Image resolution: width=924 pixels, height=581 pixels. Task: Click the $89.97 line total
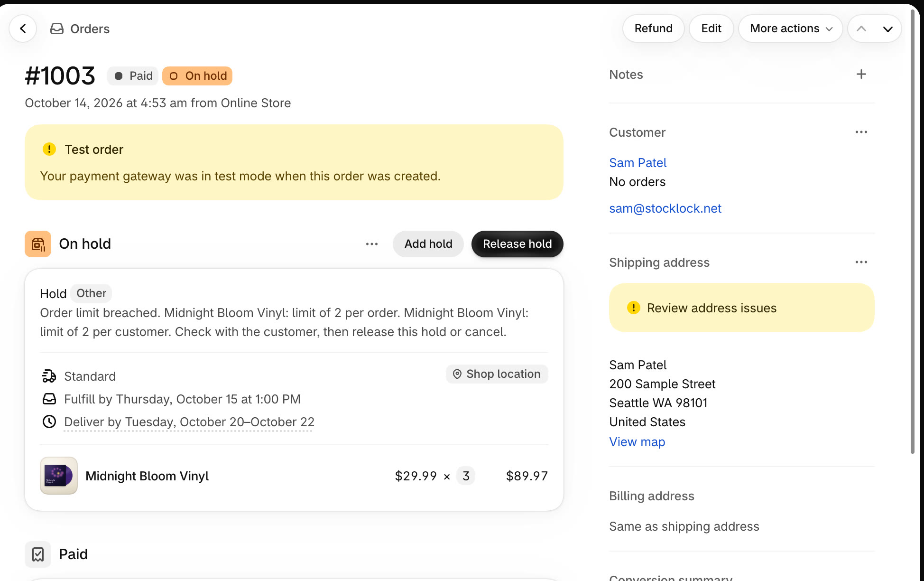[527, 476]
